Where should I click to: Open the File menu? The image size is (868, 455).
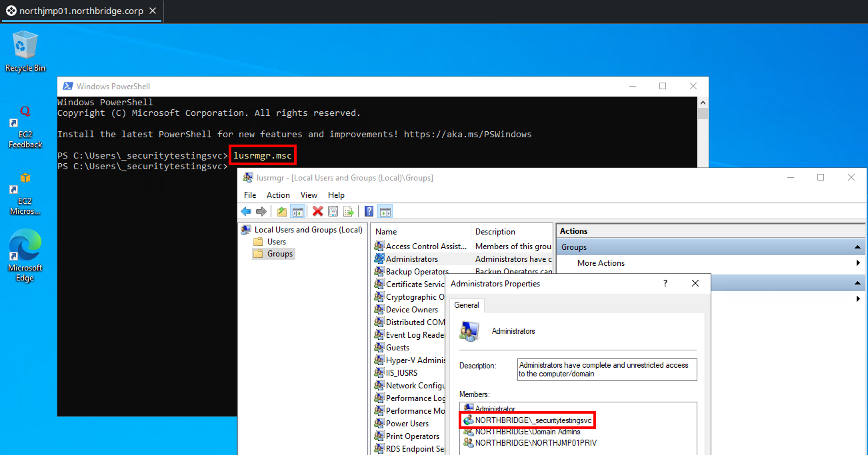[x=250, y=195]
